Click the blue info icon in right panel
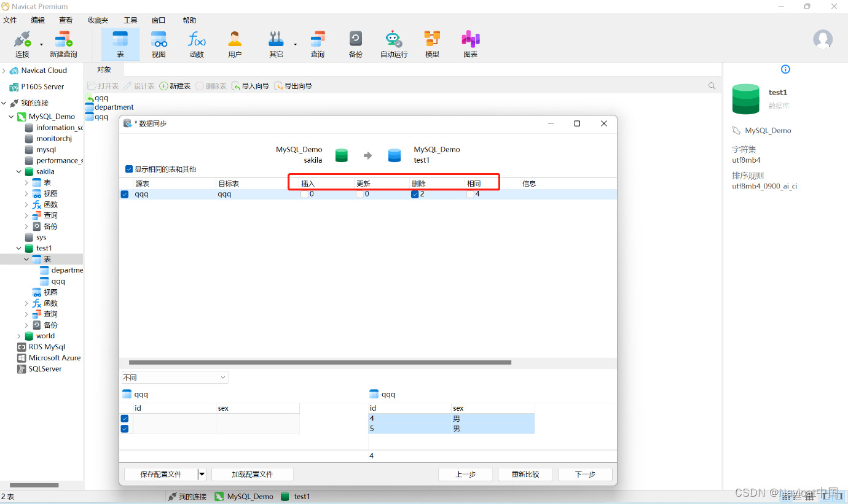The image size is (848, 504). [x=785, y=69]
